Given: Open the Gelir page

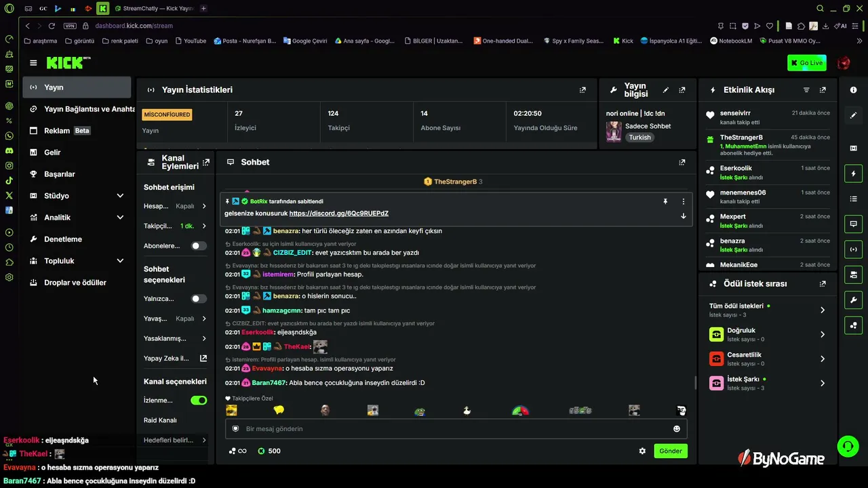Looking at the screenshot, I should coord(77,152).
